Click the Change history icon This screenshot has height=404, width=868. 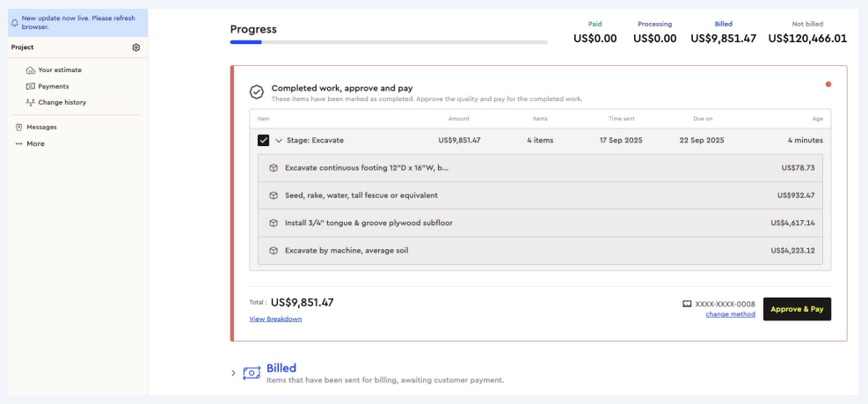click(31, 102)
